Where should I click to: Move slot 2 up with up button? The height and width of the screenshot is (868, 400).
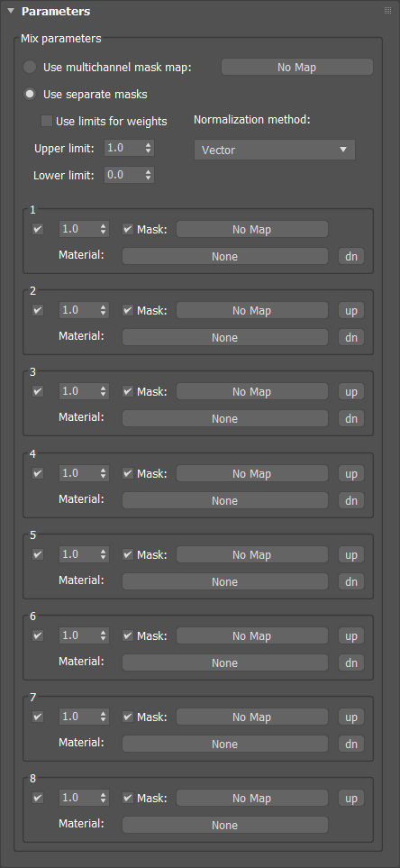pos(351,311)
